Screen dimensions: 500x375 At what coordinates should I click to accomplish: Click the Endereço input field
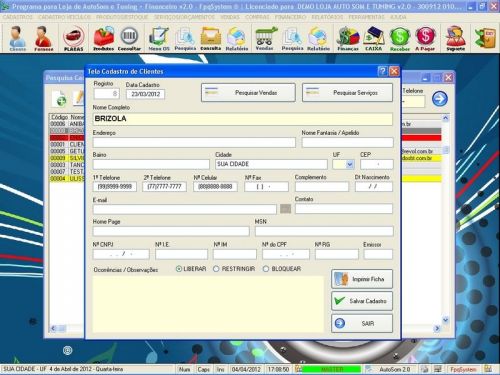(x=194, y=143)
